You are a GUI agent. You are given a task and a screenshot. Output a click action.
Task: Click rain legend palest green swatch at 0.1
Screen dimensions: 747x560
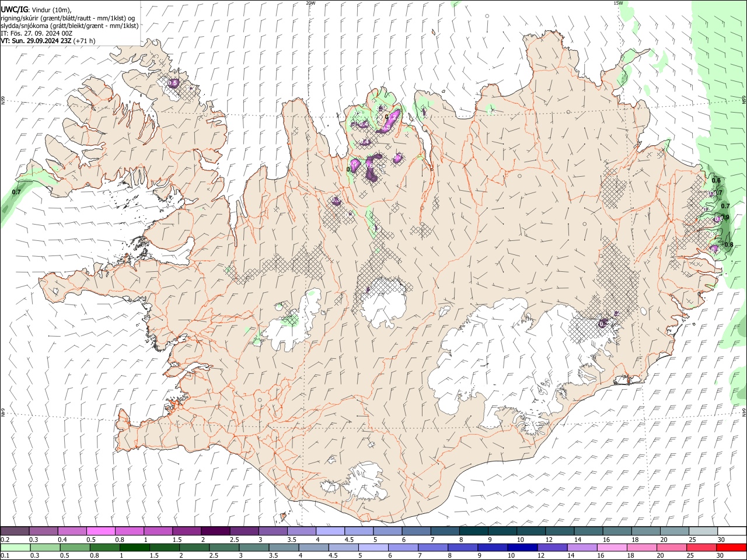[15, 547]
